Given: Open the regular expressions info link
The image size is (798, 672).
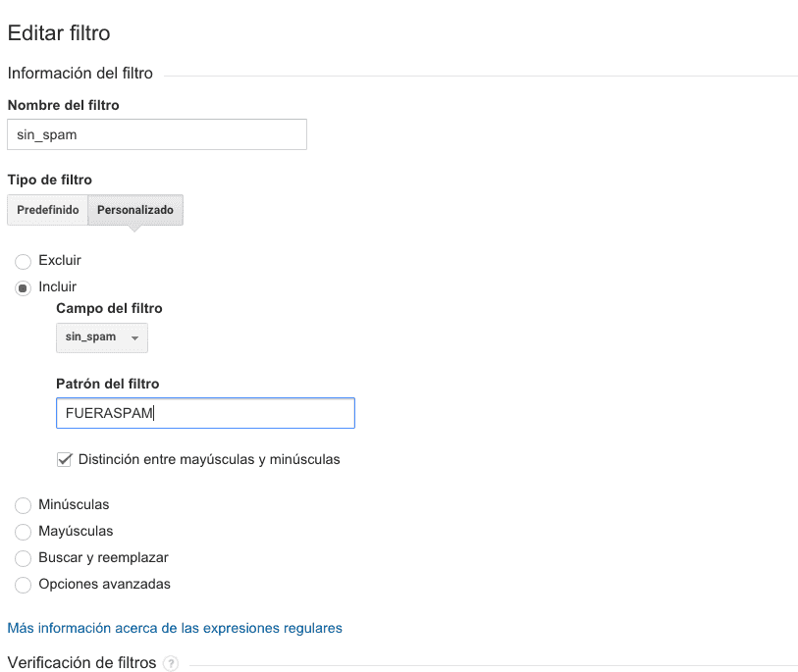Looking at the screenshot, I should pos(175,628).
